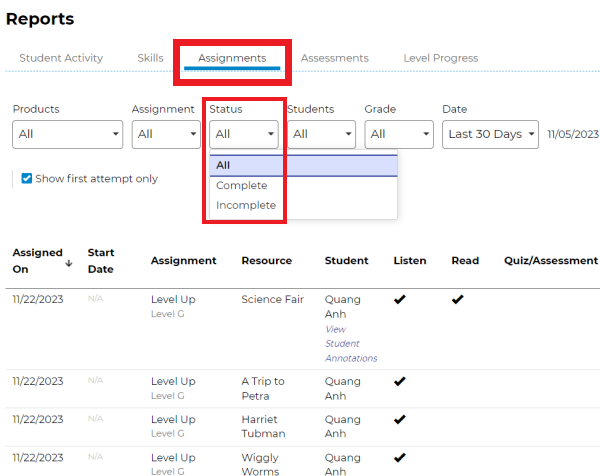
Task: Switch to the Student Activity tab
Action: coord(61,58)
